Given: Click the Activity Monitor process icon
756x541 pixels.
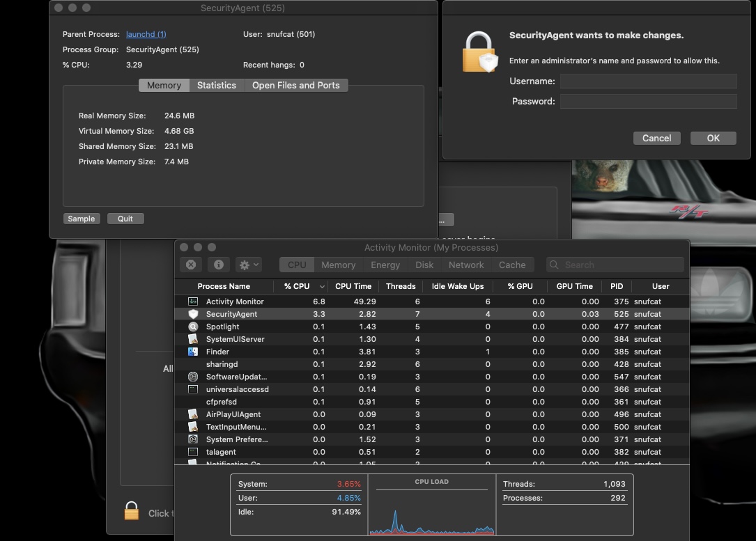Looking at the screenshot, I should [193, 301].
